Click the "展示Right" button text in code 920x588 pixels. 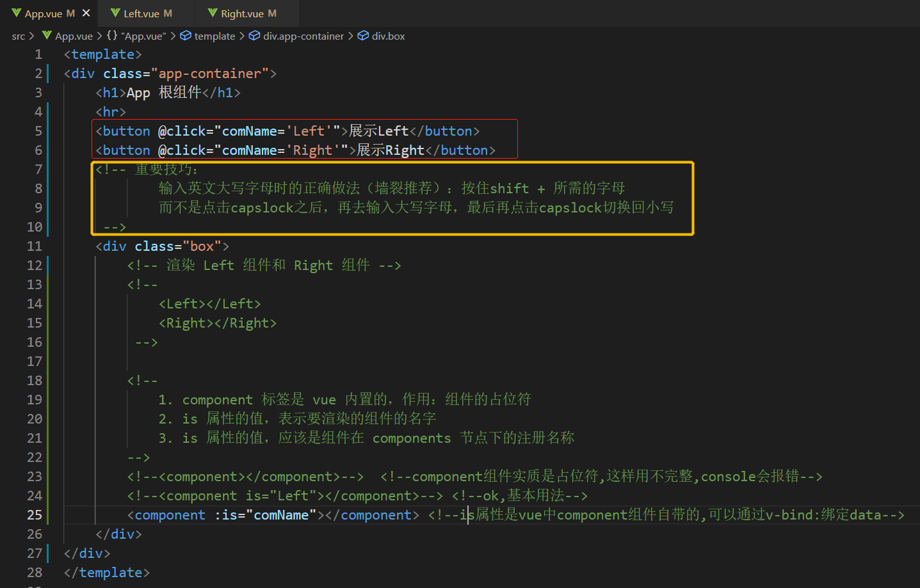click(x=391, y=150)
